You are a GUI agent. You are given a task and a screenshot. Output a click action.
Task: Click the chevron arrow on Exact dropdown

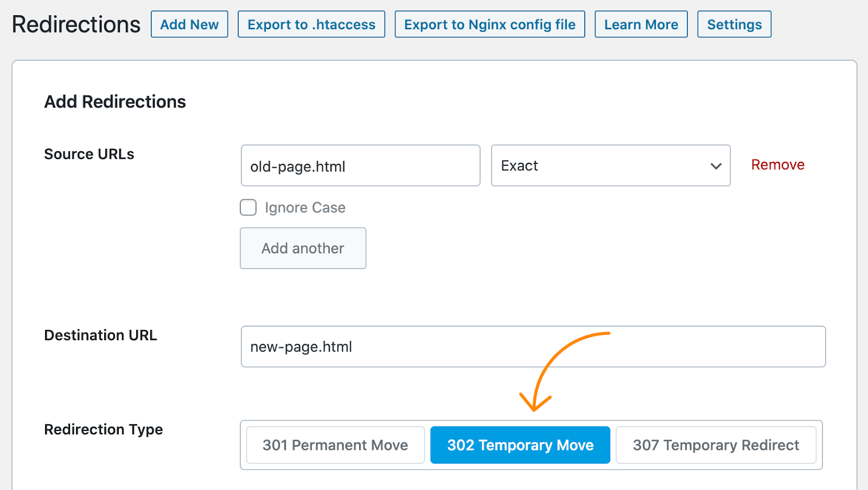coord(716,166)
